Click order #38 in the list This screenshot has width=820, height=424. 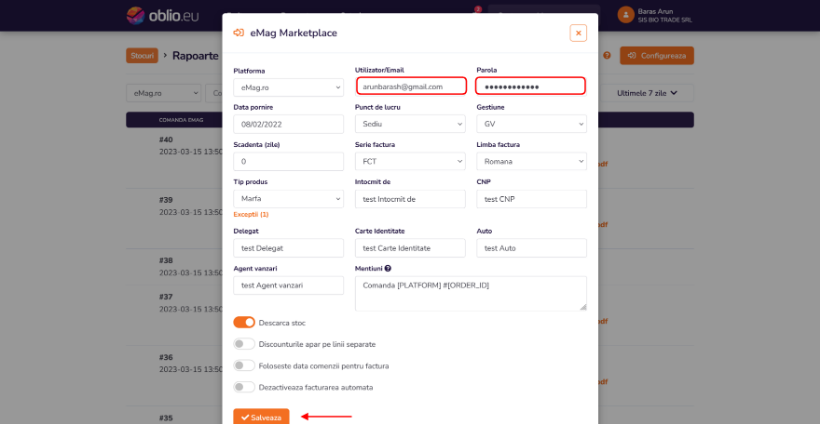coord(166,260)
